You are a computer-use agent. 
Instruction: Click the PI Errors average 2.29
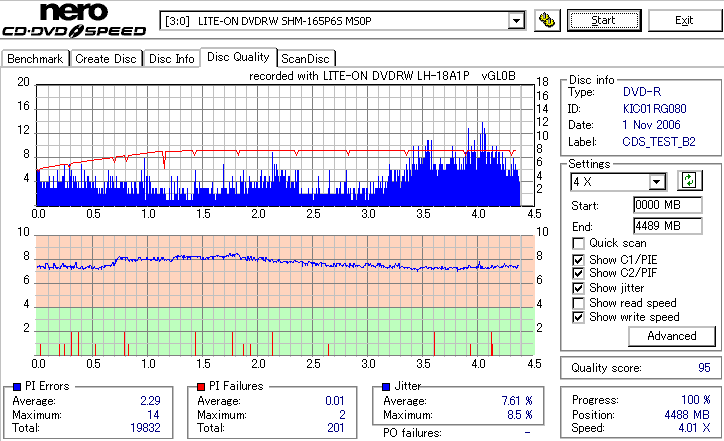pyautogui.click(x=151, y=401)
